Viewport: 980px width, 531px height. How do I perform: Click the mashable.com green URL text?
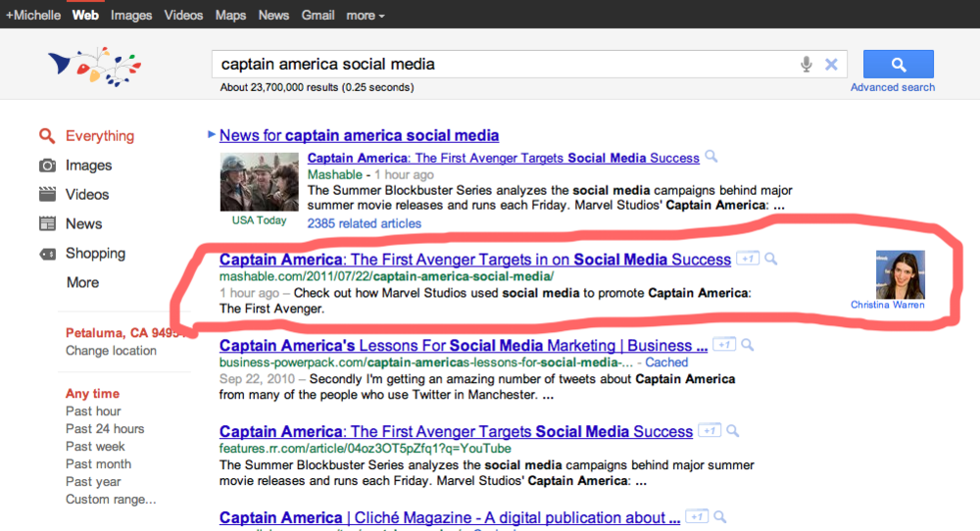tap(386, 276)
